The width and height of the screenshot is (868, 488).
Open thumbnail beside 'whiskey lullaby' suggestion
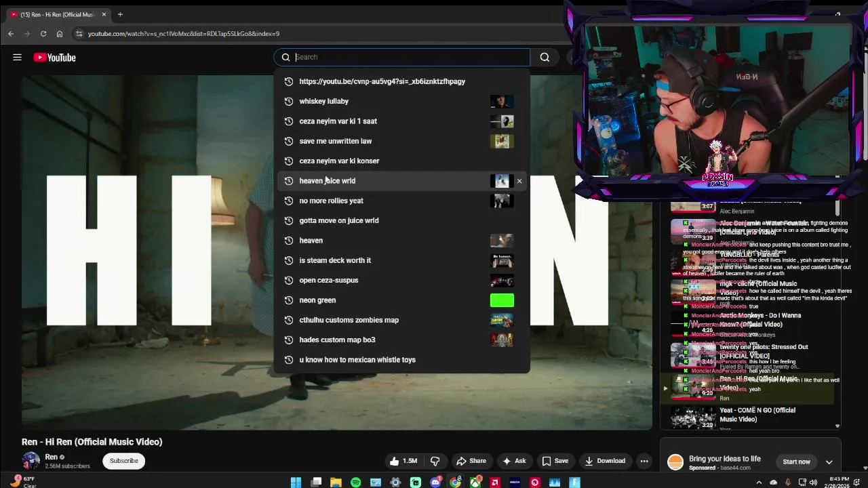tap(502, 102)
